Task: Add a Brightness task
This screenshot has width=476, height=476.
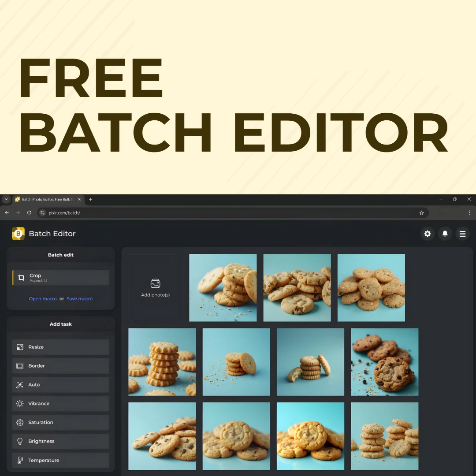Action: point(61,441)
